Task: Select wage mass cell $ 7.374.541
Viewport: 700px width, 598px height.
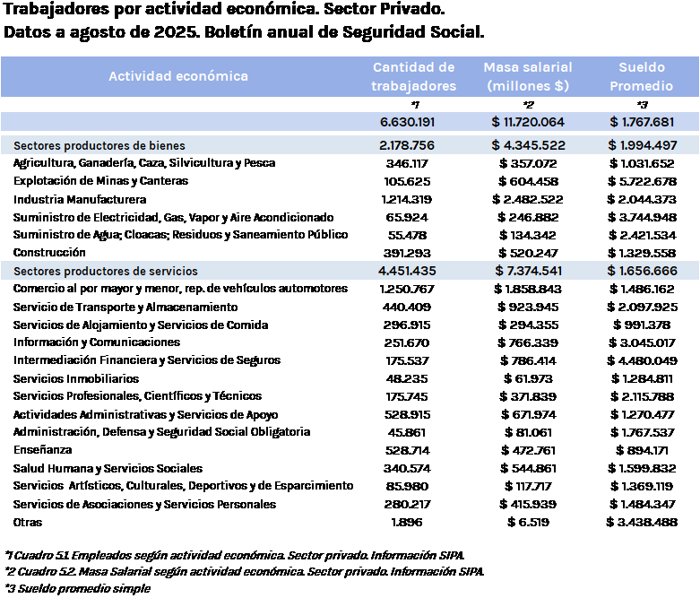Action: pyautogui.click(x=527, y=271)
